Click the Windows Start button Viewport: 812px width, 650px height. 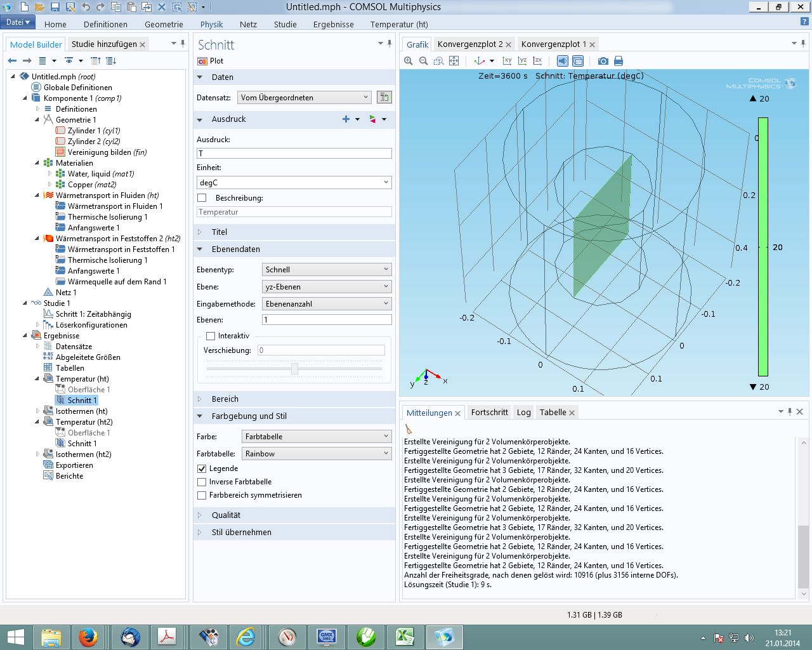15,637
